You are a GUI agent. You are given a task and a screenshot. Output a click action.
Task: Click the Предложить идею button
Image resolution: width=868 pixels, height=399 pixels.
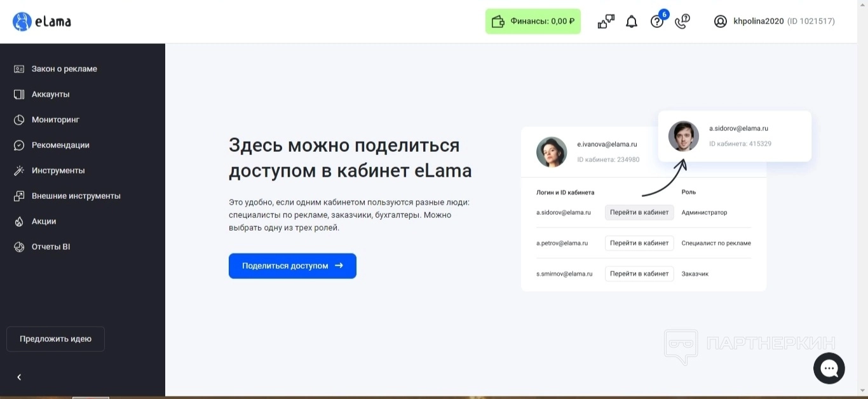pos(55,339)
